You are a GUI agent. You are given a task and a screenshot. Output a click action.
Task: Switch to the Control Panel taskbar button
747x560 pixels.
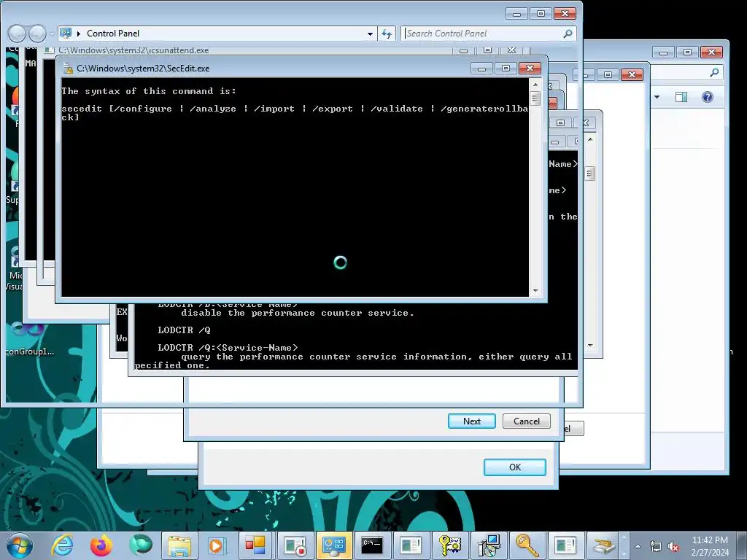point(333,545)
